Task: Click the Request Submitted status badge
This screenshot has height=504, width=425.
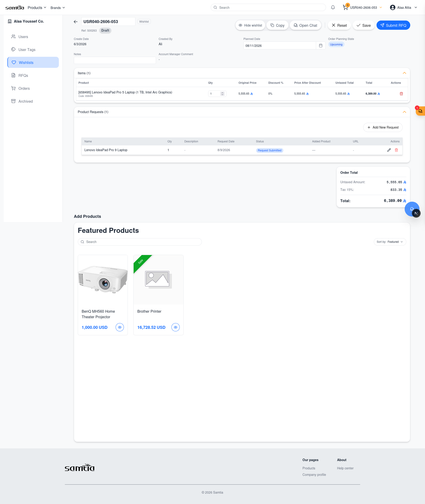Action: (x=269, y=150)
